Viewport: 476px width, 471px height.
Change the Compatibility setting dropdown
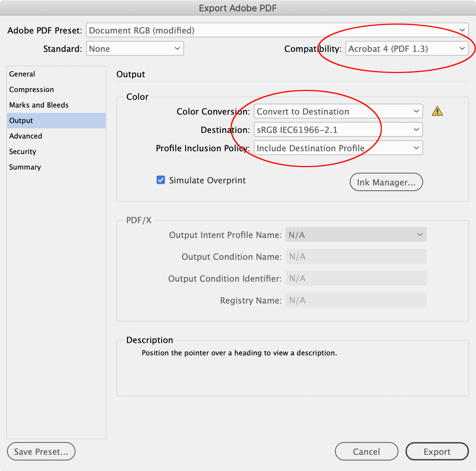click(407, 49)
